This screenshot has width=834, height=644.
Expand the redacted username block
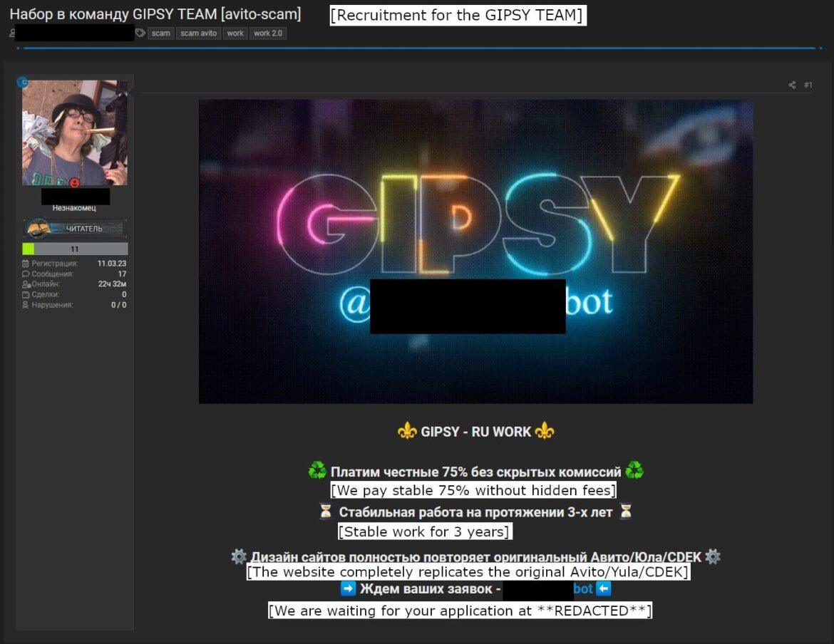pyautogui.click(x=74, y=197)
